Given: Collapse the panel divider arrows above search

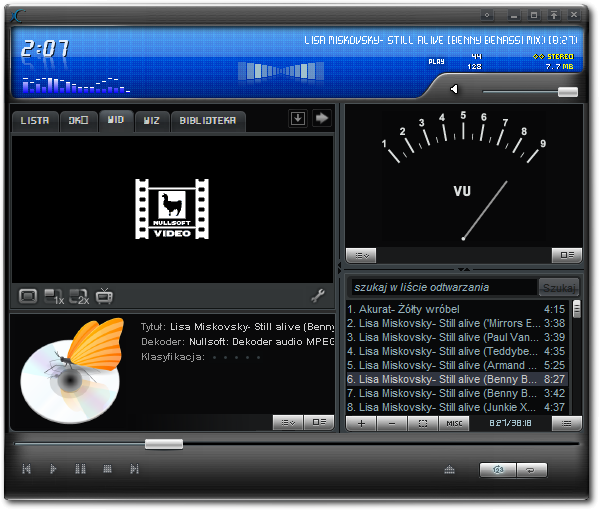Looking at the screenshot, I should (x=464, y=269).
